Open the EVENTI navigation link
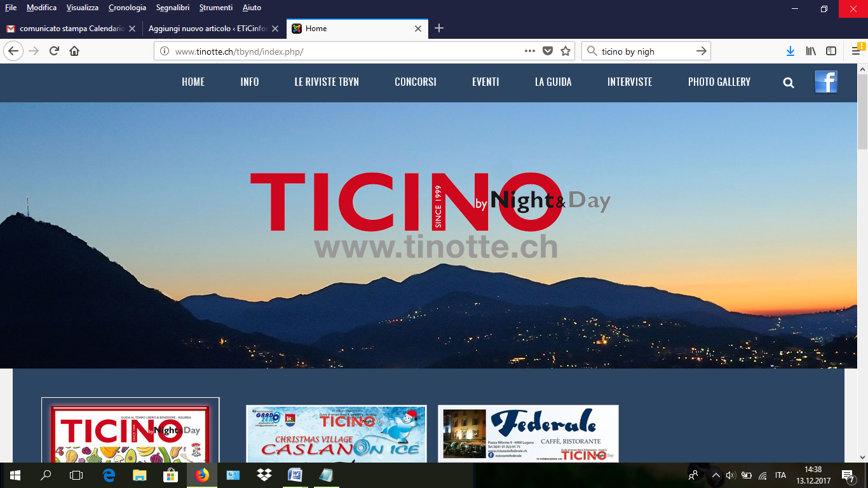 click(x=485, y=82)
